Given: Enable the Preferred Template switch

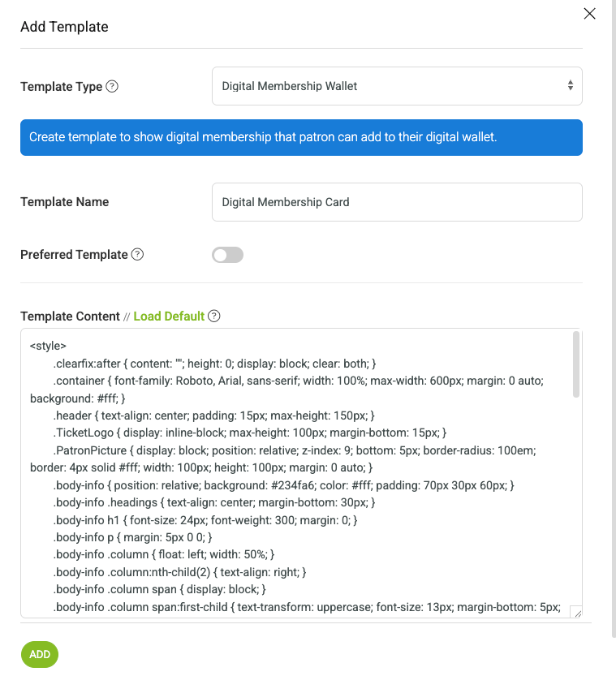Looking at the screenshot, I should (x=227, y=255).
